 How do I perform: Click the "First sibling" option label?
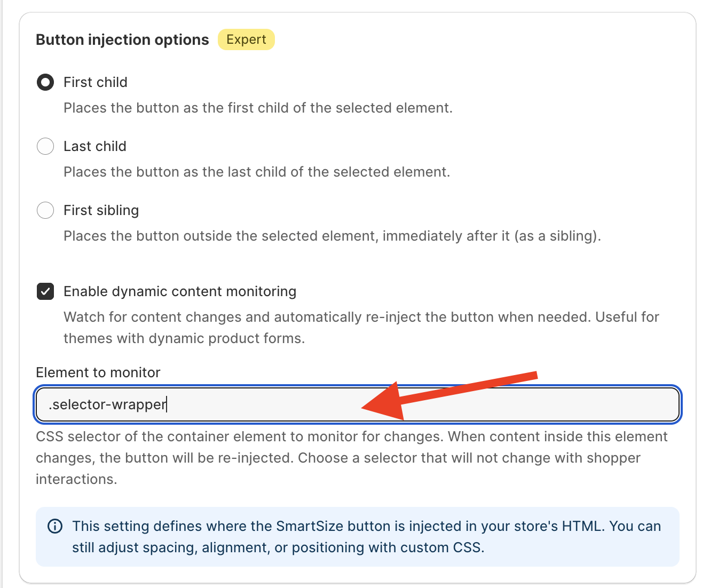coord(101,210)
